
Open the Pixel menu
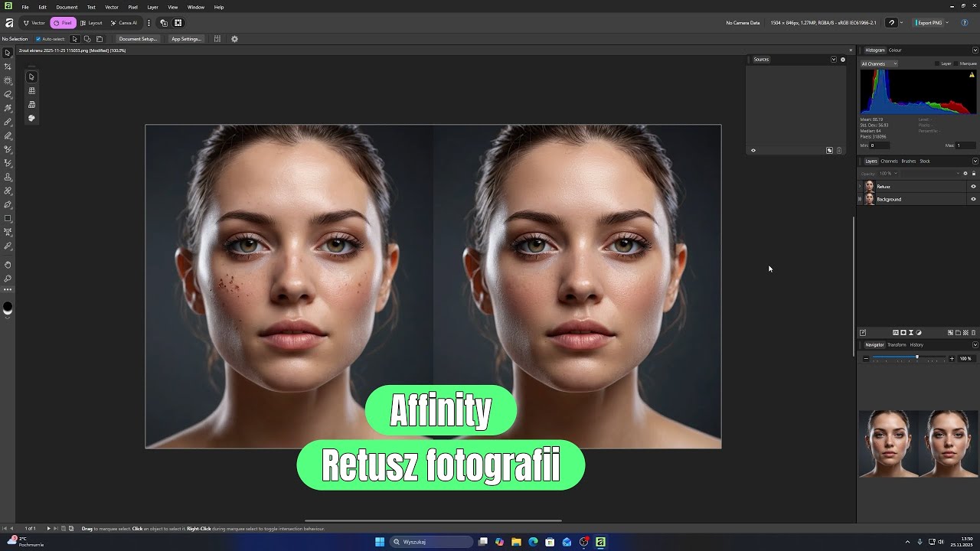click(x=132, y=7)
